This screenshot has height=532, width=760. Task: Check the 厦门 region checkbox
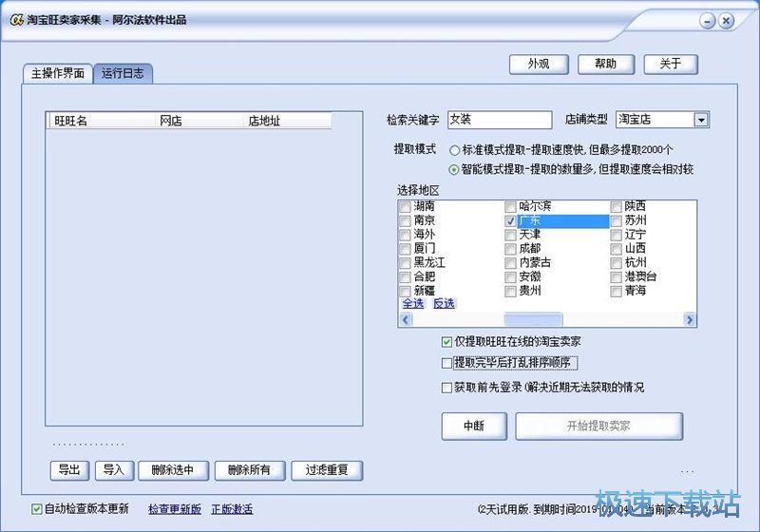click(x=405, y=249)
